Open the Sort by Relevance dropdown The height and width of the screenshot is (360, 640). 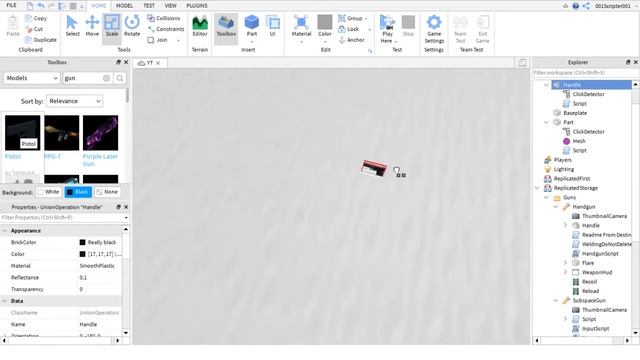tap(74, 101)
